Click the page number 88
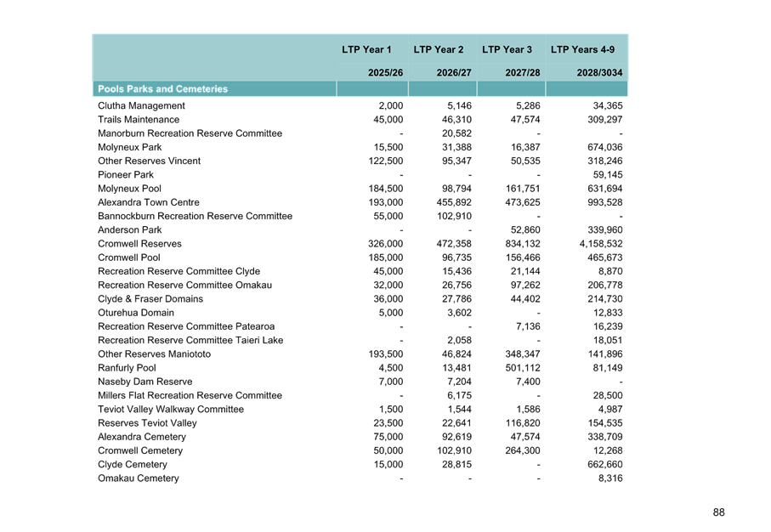Image resolution: width=771 pixels, height=532 pixels. (718, 512)
